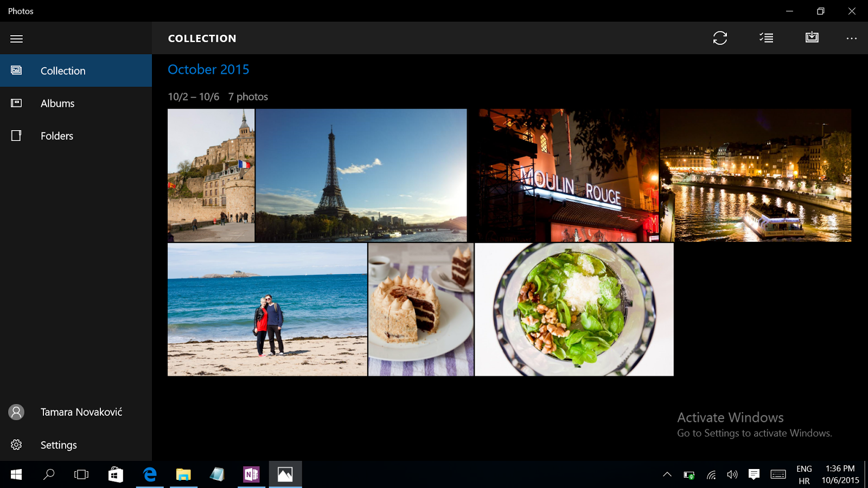Click the Refresh icon in the header
The width and height of the screenshot is (868, 488).
point(720,38)
